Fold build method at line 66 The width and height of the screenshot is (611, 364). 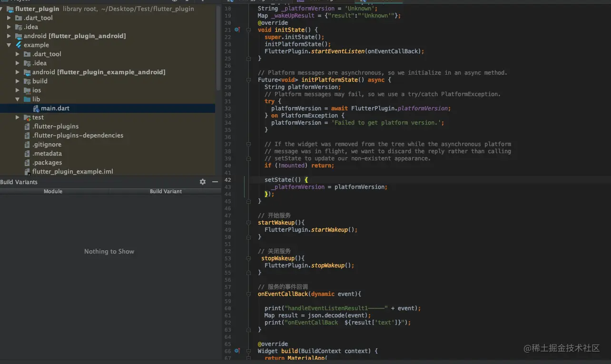248,351
